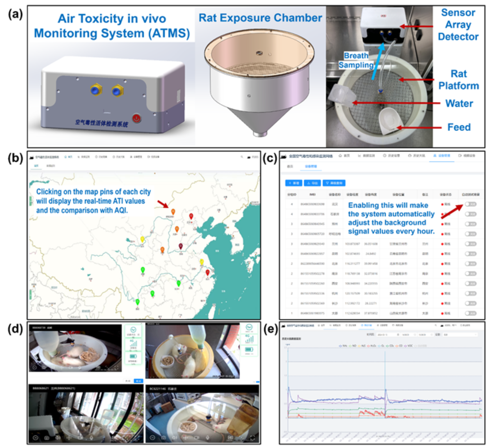489x448 pixels.
Task: Click the microphone icon in bottom-left video feed
Action: click(x=92, y=438)
